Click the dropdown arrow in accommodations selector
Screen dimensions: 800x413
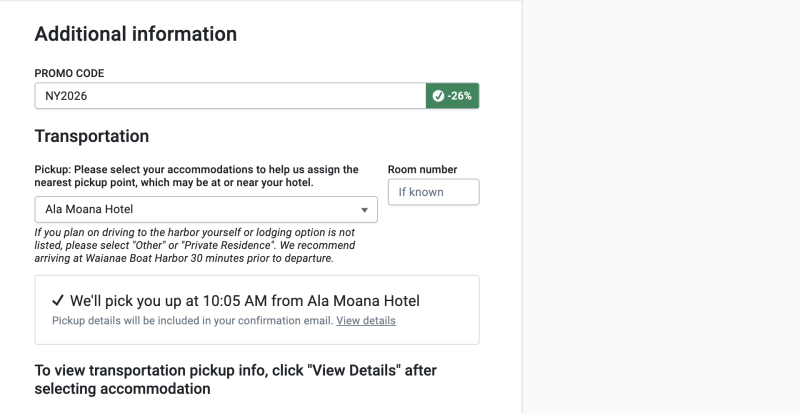pyautogui.click(x=364, y=210)
